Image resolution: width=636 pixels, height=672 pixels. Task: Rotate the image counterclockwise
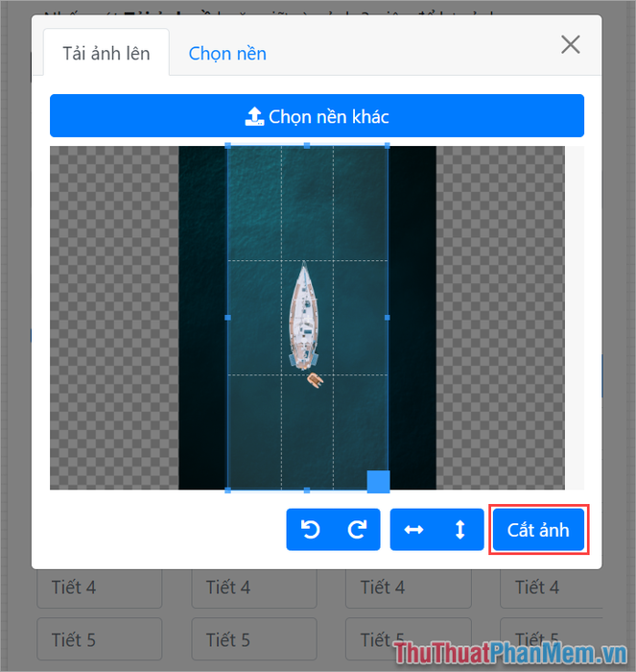310,529
